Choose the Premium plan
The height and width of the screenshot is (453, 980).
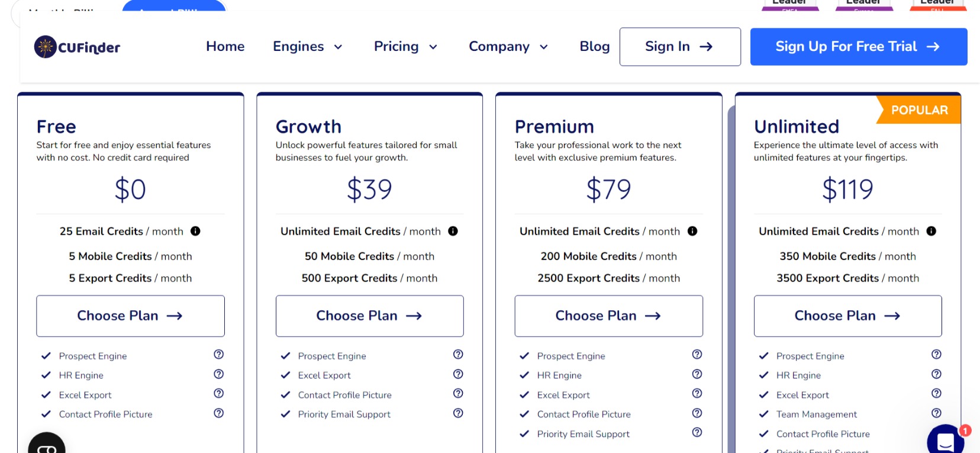(x=608, y=316)
